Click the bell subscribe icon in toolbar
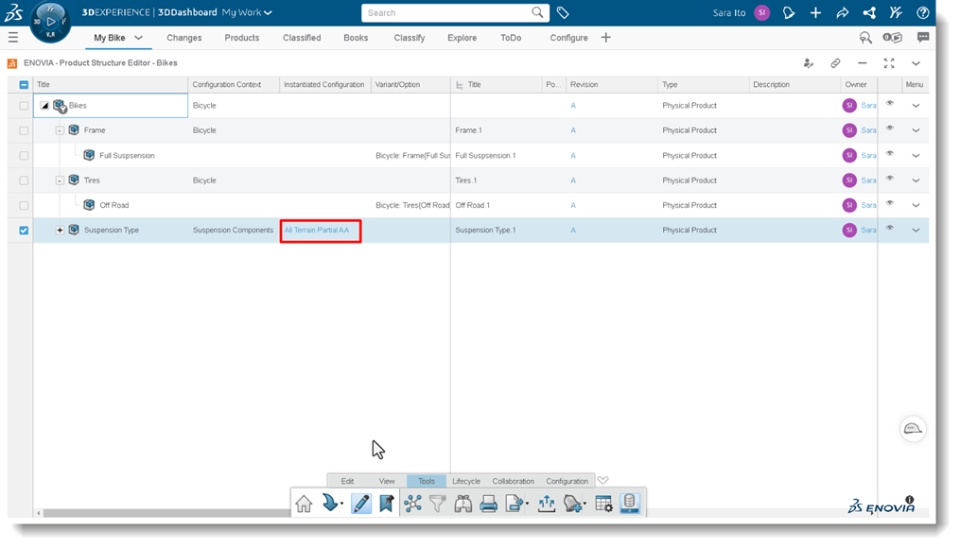The width and height of the screenshot is (960, 548). 574,503
